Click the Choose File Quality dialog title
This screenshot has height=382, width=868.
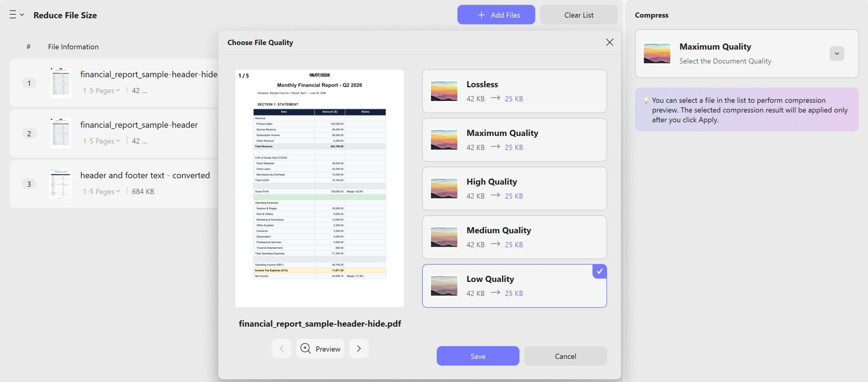260,42
